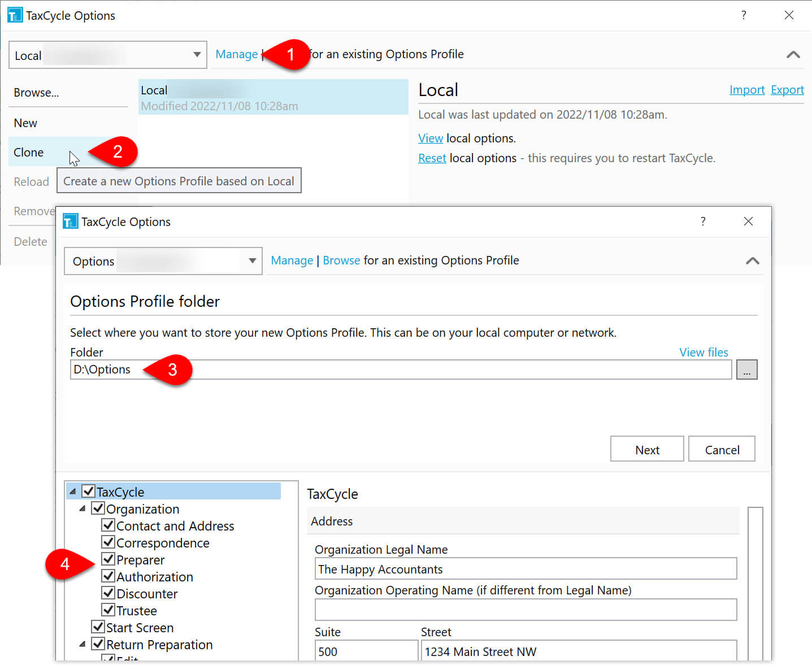
Task: Collapse the TaxCycle tree node
Action: 73,492
